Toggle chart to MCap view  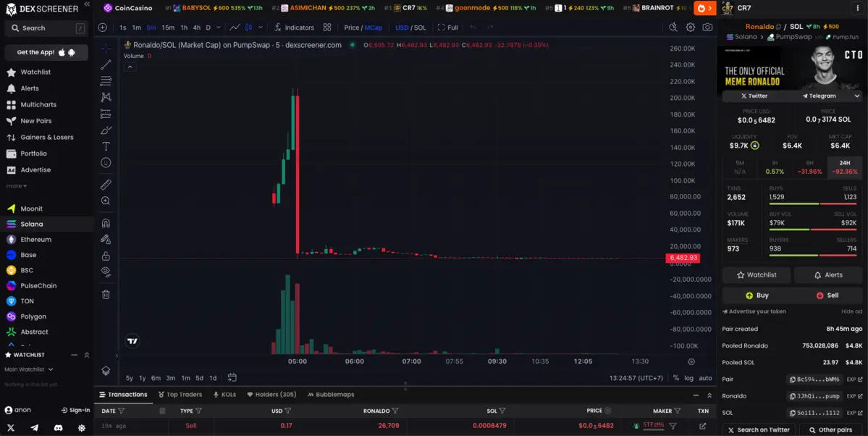coord(374,28)
